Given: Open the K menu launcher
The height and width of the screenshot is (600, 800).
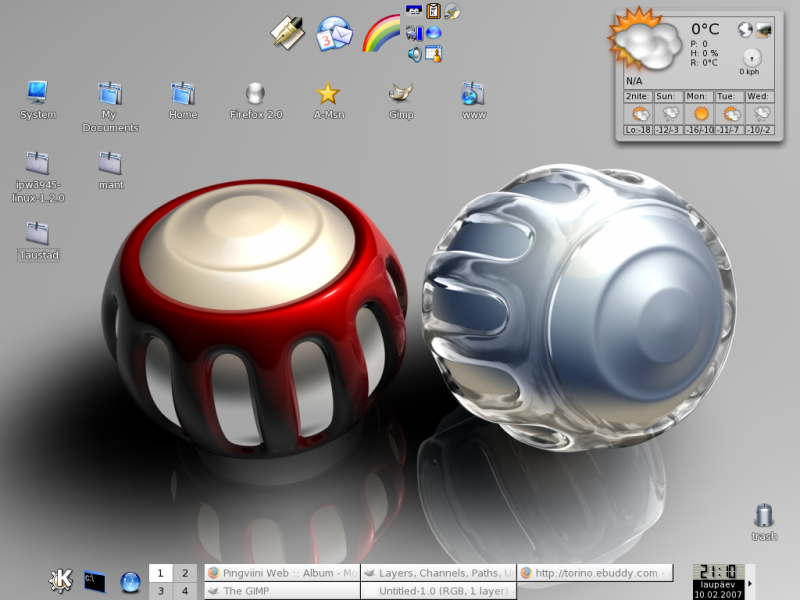Looking at the screenshot, I should (61, 581).
